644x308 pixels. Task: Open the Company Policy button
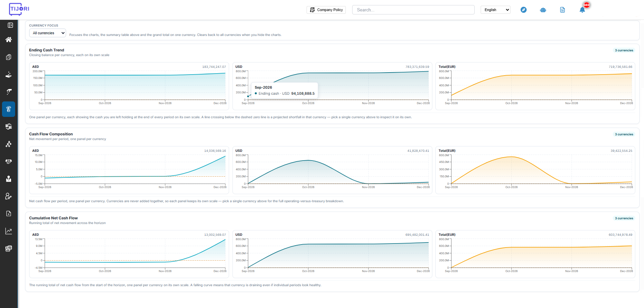326,10
